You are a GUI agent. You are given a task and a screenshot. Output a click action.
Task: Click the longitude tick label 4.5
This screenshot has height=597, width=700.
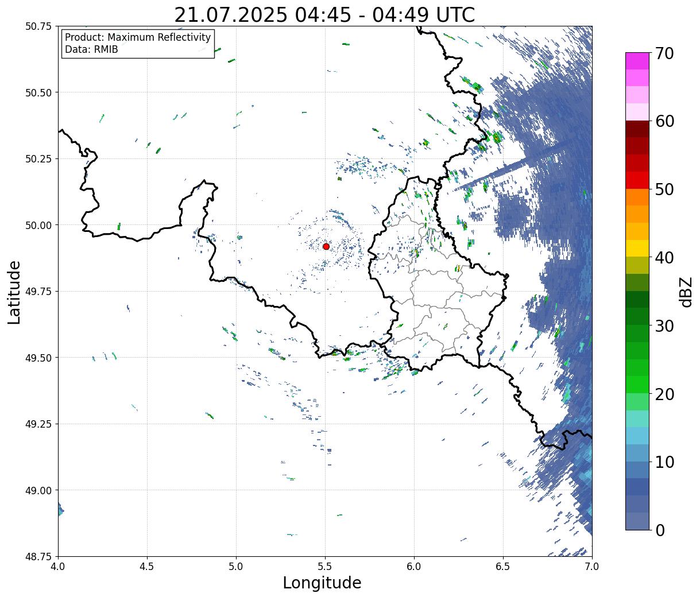(x=147, y=566)
